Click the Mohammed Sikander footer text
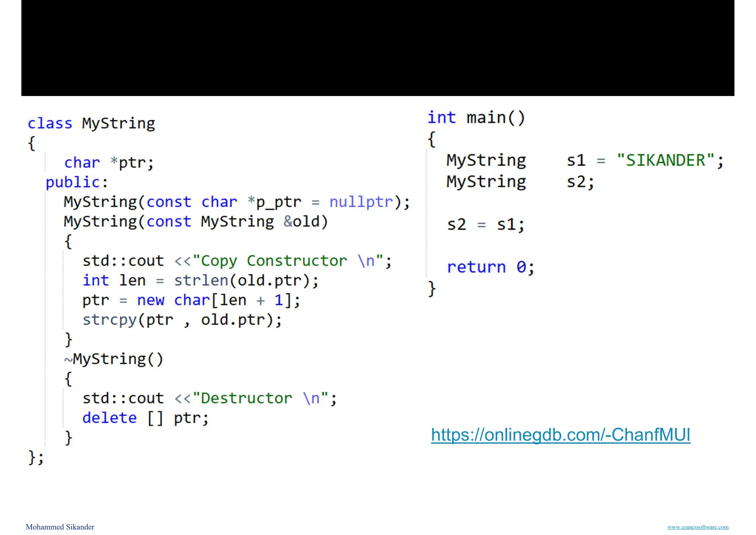Viewport: 756px width, 535px height. coord(60,527)
